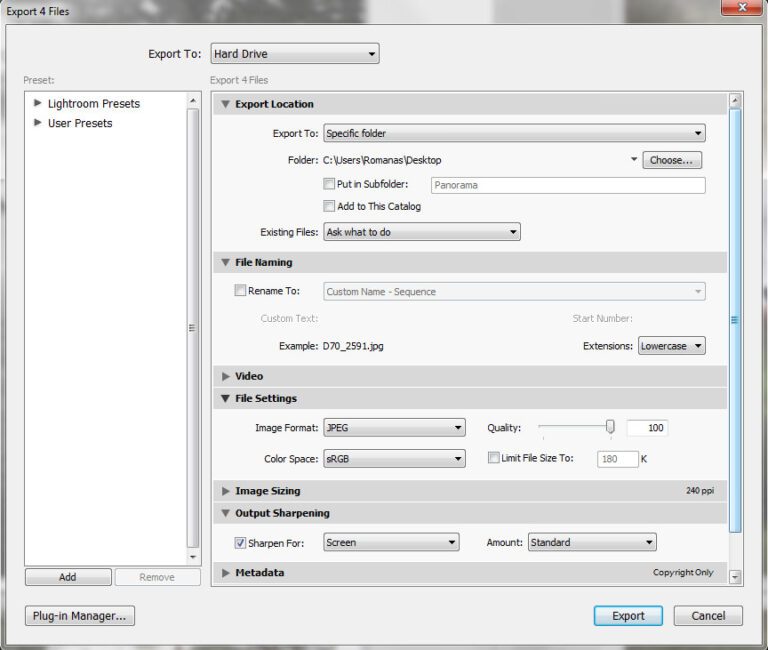Open the top Export To Hard Drive dropdown
Screen dimensions: 768x650
coord(295,53)
